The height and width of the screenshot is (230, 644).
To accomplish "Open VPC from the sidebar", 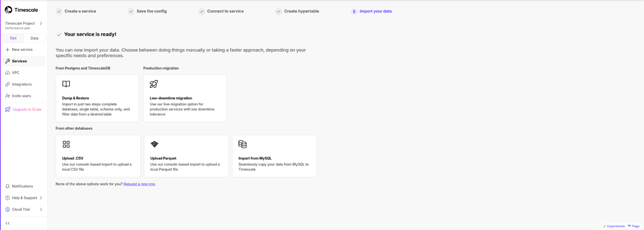I will 15,73.
